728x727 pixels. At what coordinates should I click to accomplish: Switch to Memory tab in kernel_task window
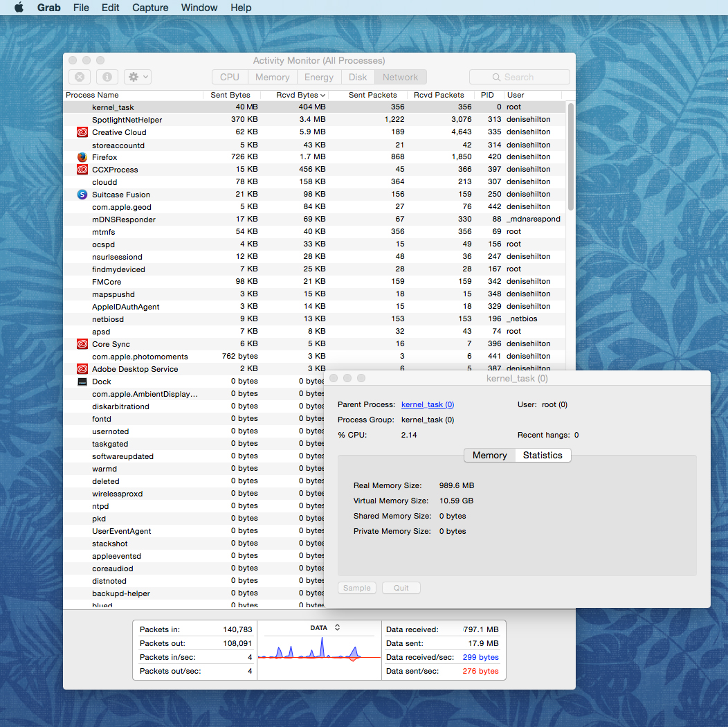489,456
